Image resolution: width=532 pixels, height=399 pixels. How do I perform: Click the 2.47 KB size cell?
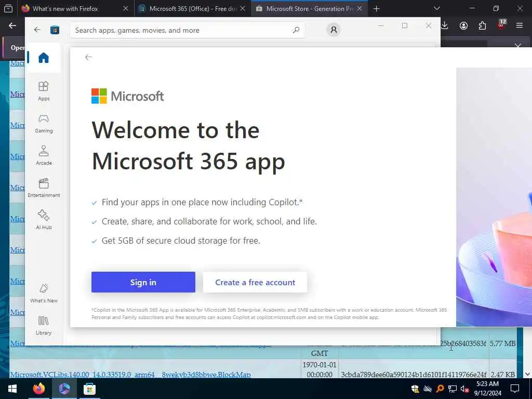(502, 375)
